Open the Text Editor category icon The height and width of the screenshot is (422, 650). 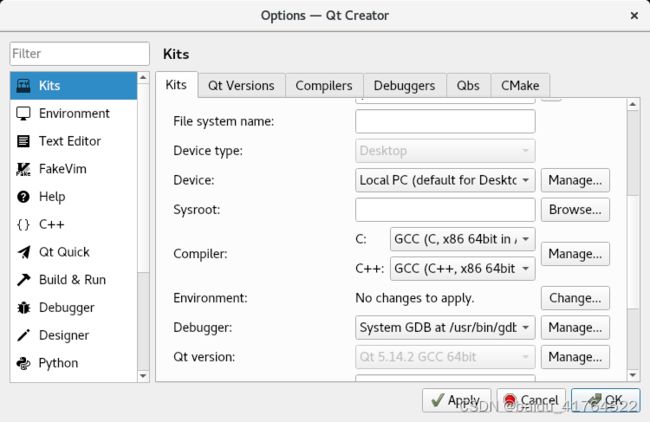23,141
